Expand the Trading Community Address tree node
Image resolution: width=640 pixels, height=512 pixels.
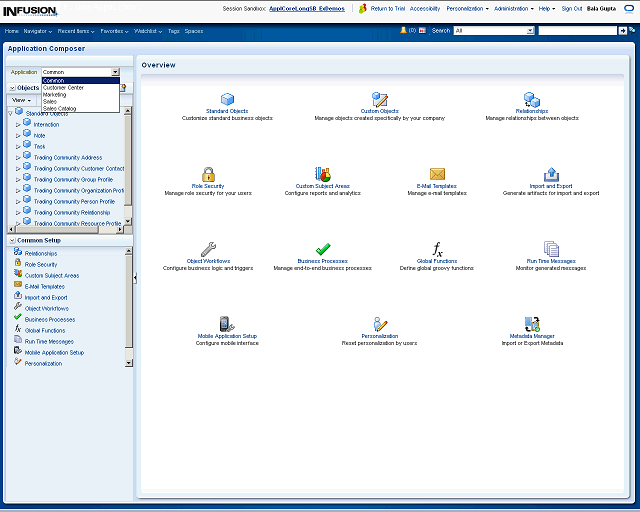tap(18, 157)
